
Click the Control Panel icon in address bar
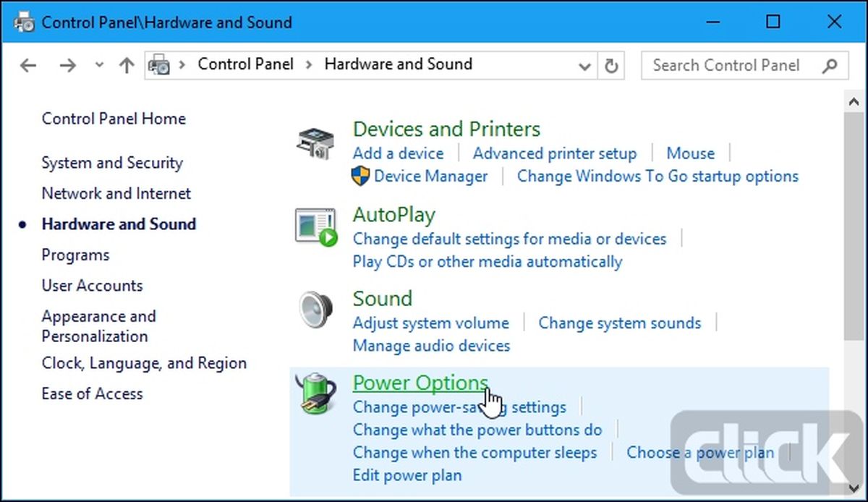(x=159, y=65)
